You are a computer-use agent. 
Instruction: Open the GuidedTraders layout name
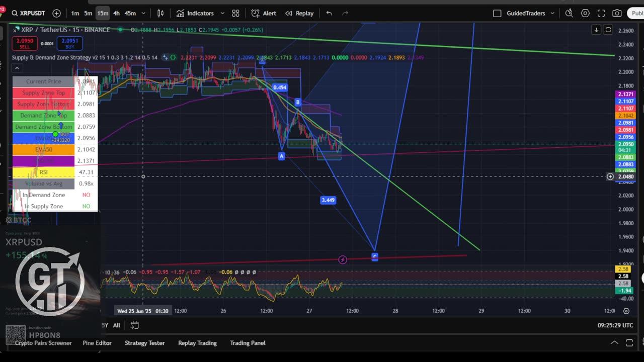click(526, 13)
